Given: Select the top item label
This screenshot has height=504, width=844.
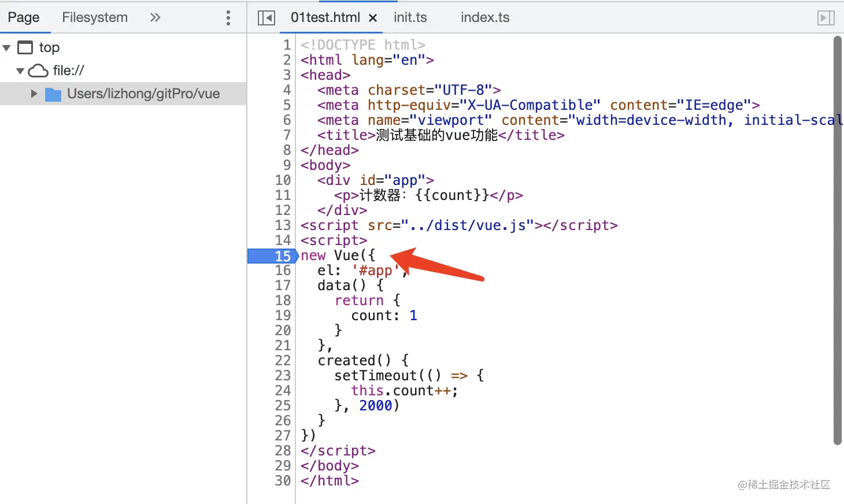Looking at the screenshot, I should (49, 47).
